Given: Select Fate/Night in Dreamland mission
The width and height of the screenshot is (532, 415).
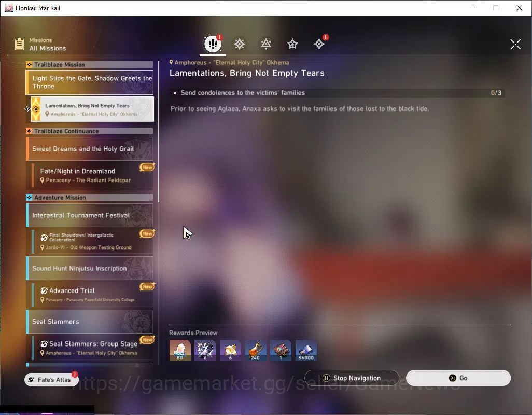Looking at the screenshot, I should 92,175.
